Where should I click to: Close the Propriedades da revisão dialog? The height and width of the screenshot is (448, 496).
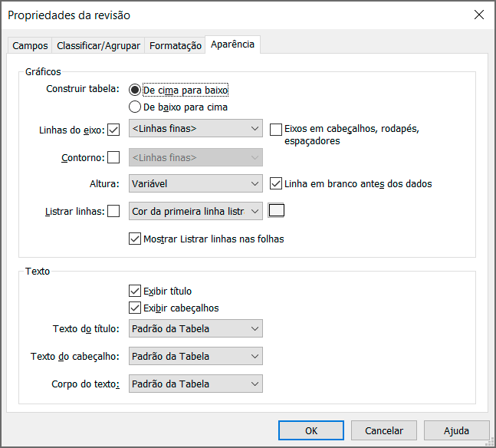[479, 15]
